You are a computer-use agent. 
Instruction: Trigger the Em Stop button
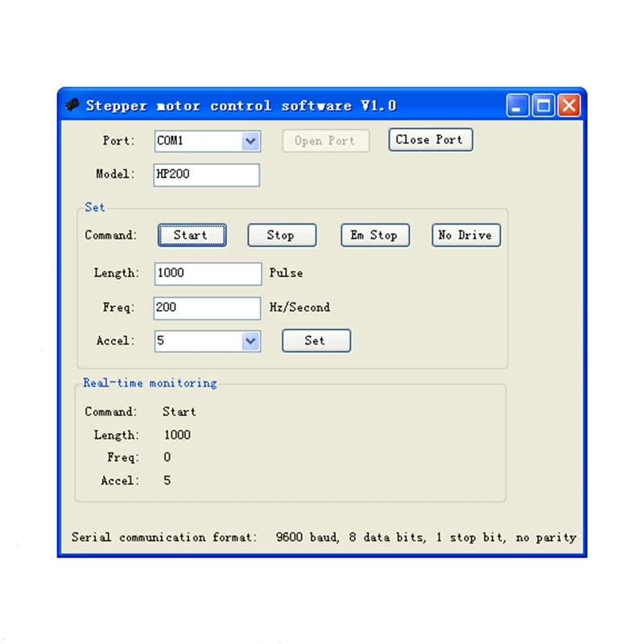(x=375, y=235)
